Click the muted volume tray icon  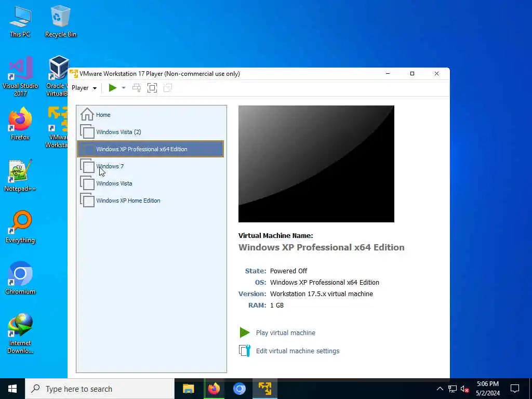tap(465, 389)
